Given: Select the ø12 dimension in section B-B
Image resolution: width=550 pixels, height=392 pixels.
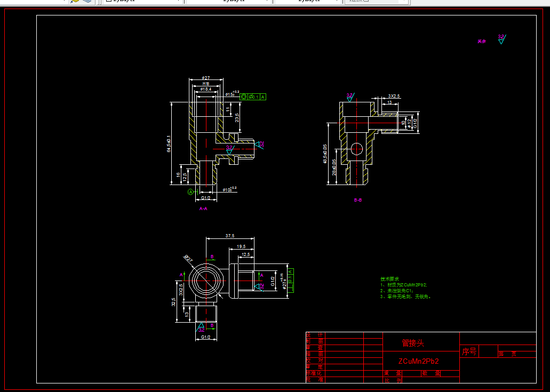Looking at the screenshot, I should (409, 122).
